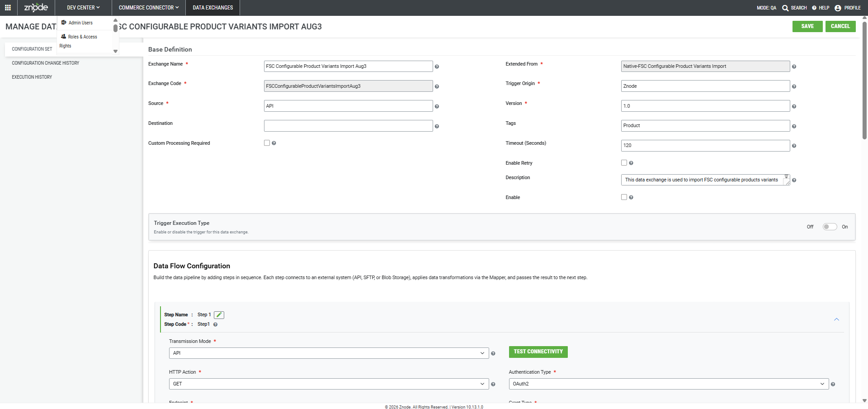Screen dimensions: 868x409
Task: Open the HTTP Action dropdown
Action: (329, 384)
